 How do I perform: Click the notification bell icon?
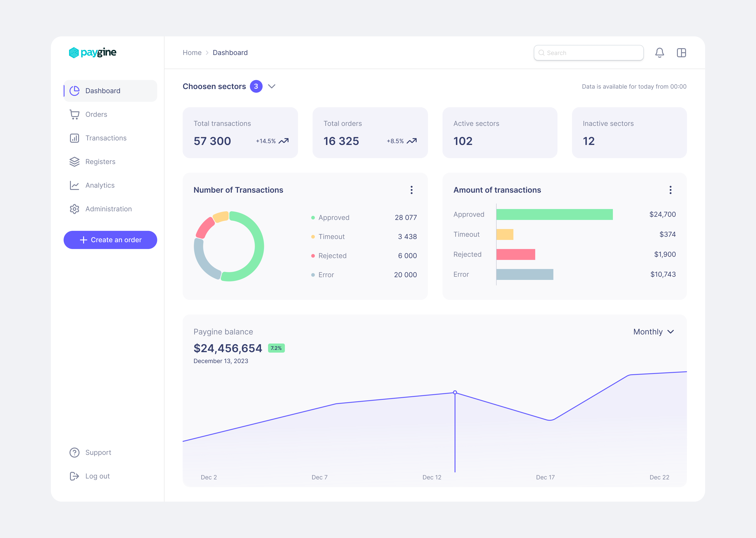(x=660, y=53)
